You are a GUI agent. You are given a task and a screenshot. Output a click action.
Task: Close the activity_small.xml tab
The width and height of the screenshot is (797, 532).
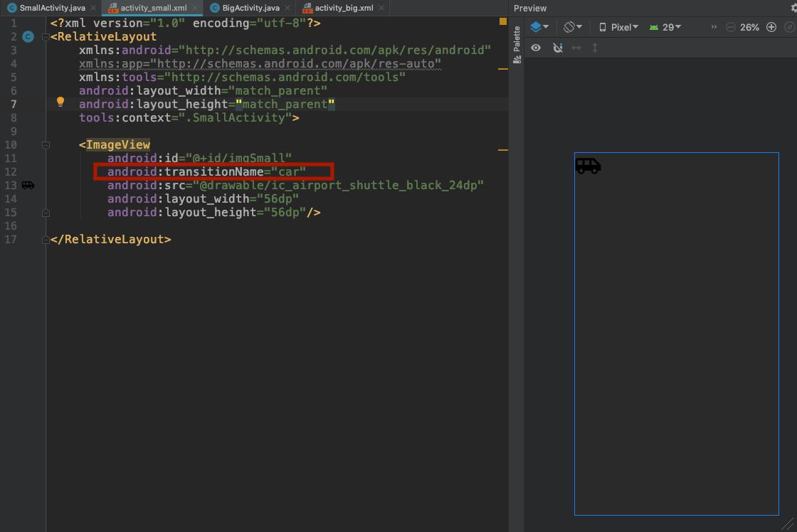195,8
